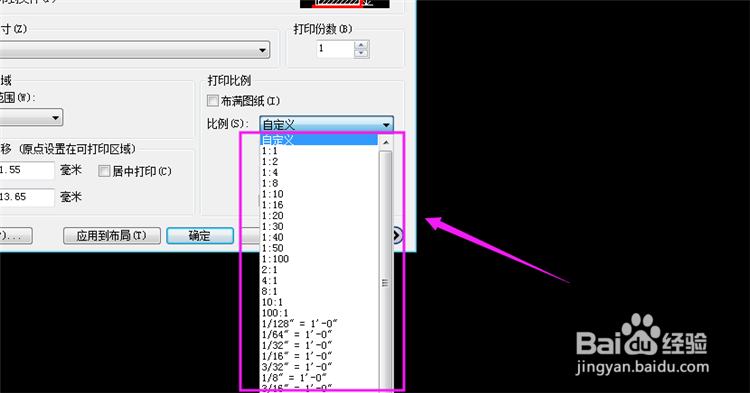Select the 1:100 scale option
This screenshot has height=393, width=750.
(319, 259)
